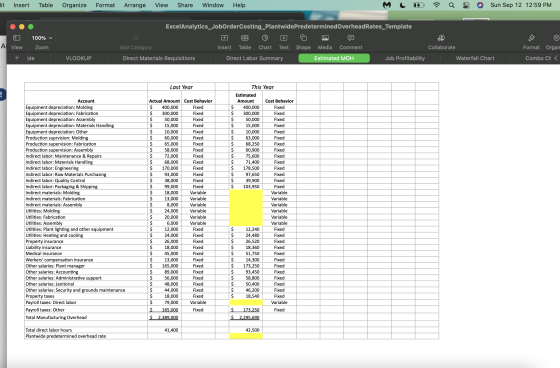
Task: Expand the 100% zoom dropdown
Action: tap(42, 38)
